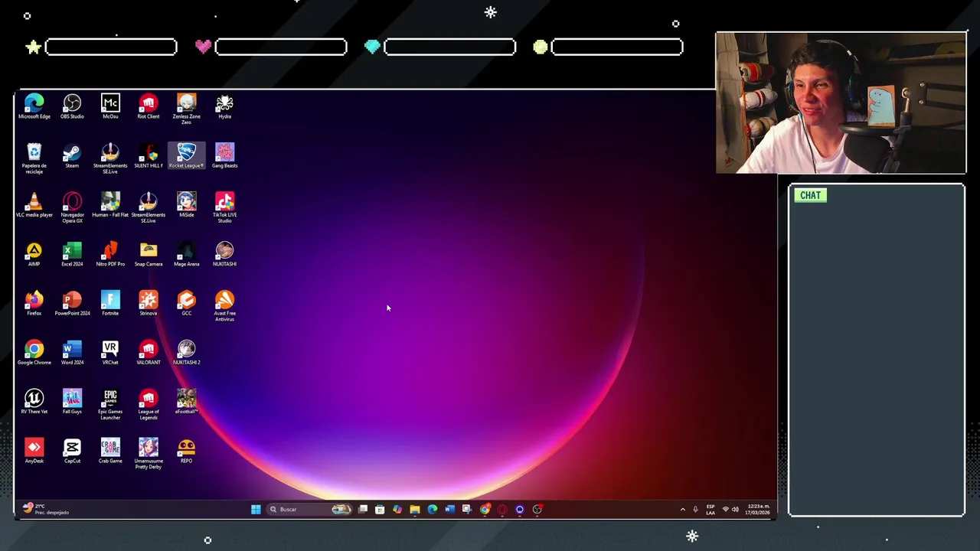
Task: Open the Umamusume Pretty Derby shortcut
Action: pyautogui.click(x=149, y=454)
